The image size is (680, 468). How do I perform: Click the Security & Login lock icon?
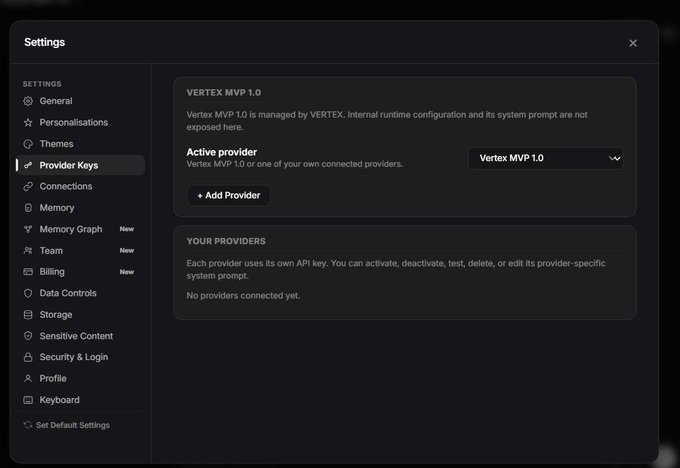click(28, 357)
